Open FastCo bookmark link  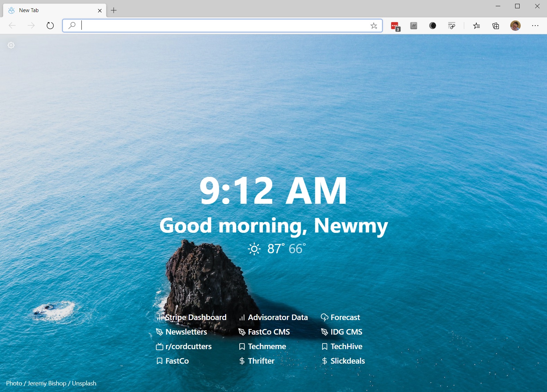(x=173, y=361)
